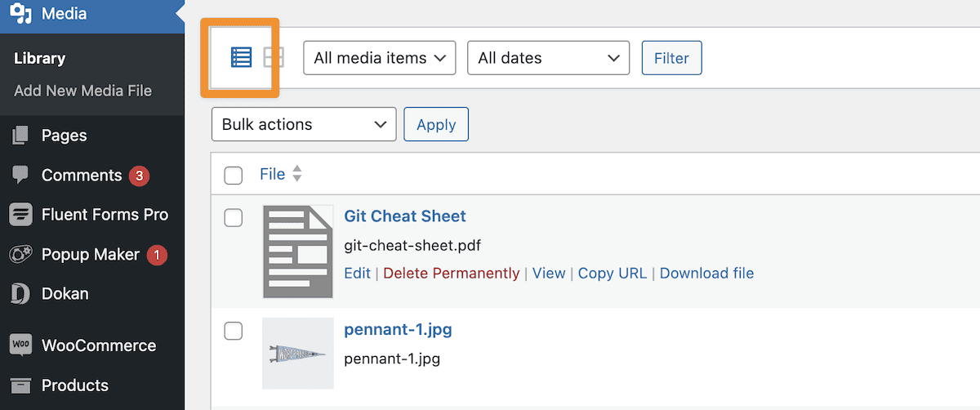Click the red 3 Comments badge
The image size is (980, 410).
coord(139,176)
